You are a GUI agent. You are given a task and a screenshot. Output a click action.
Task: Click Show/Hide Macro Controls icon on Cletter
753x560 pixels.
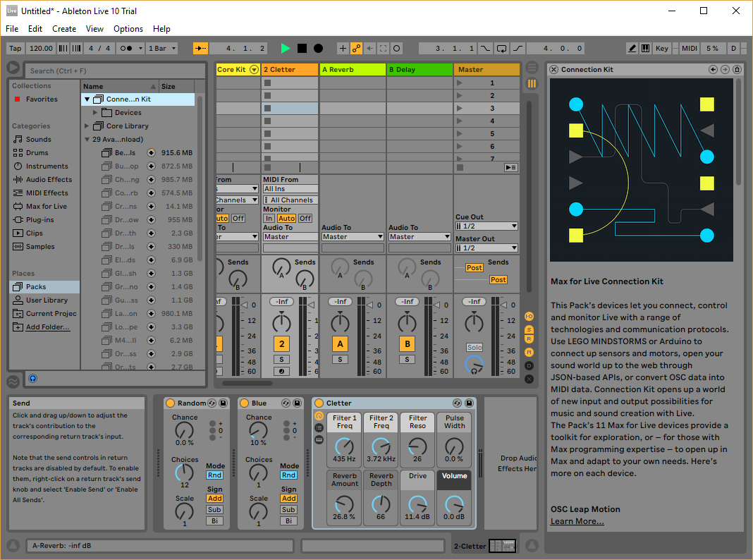319,415
